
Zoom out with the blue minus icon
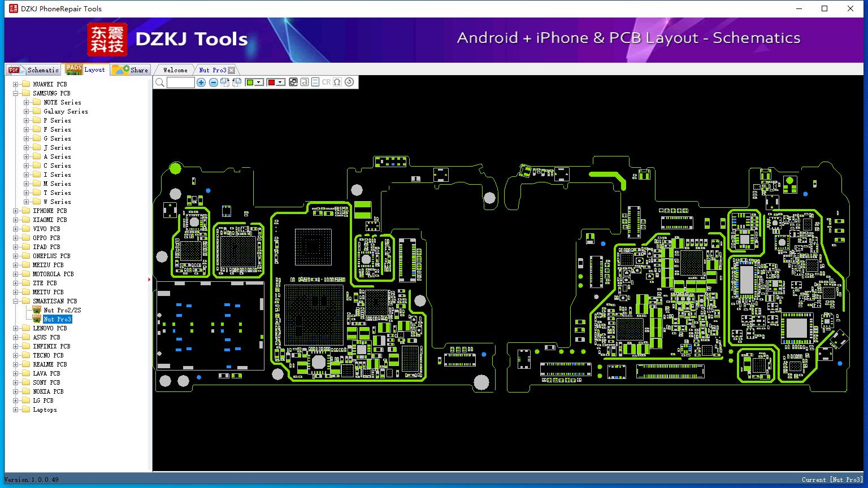[213, 82]
